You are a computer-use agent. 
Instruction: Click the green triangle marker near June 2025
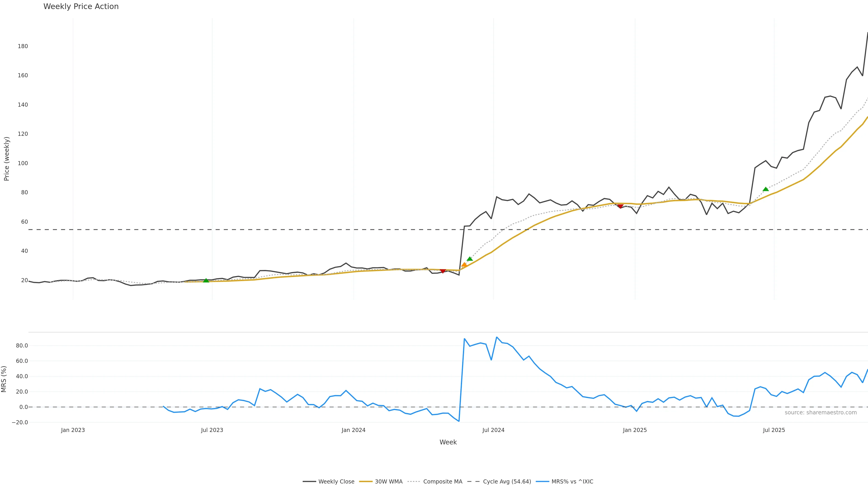click(766, 189)
